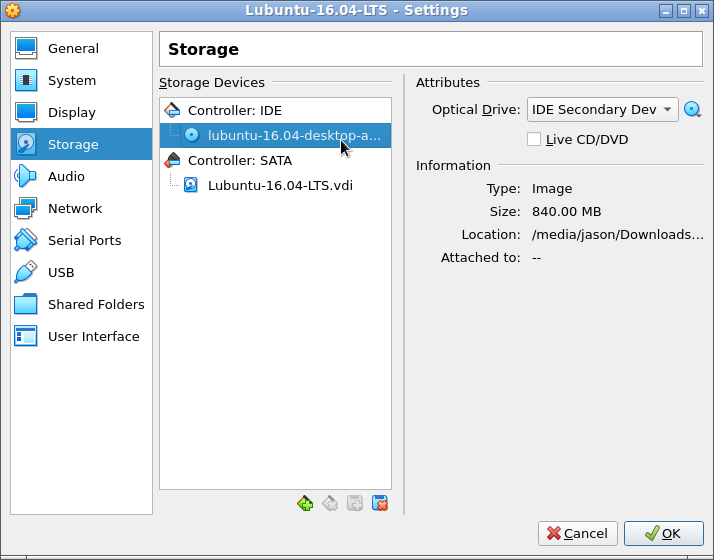Open the Optical Drive dropdown

click(x=602, y=110)
